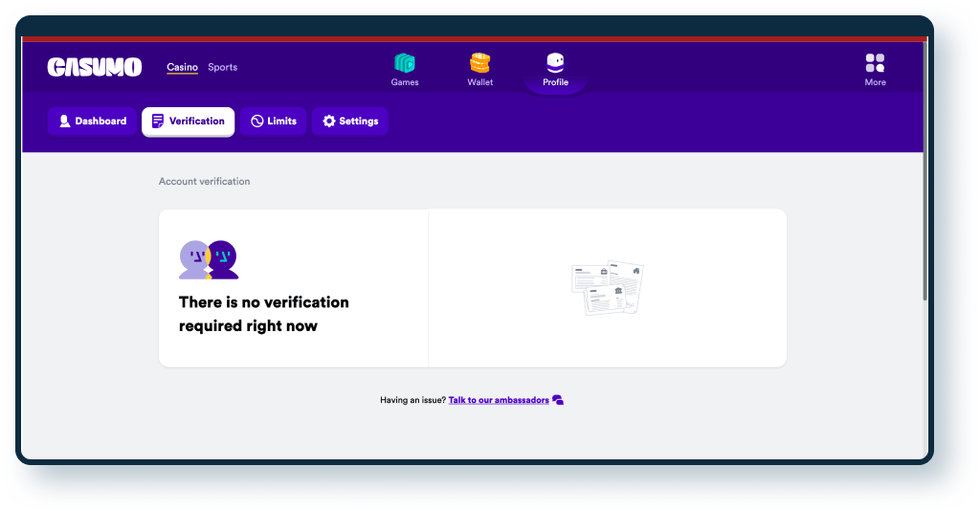Image resolution: width=980 pixels, height=511 pixels.
Task: Click the chat bubbles icon beside ambassadors link
Action: point(558,400)
